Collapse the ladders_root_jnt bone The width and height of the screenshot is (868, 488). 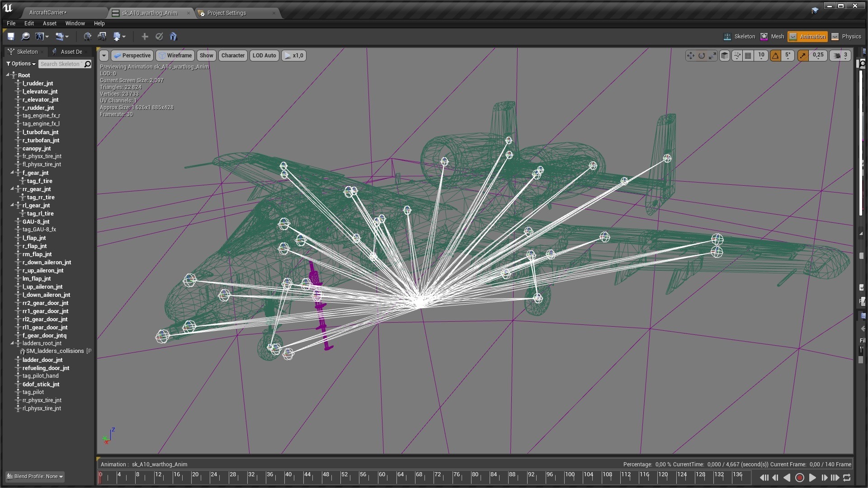click(12, 343)
